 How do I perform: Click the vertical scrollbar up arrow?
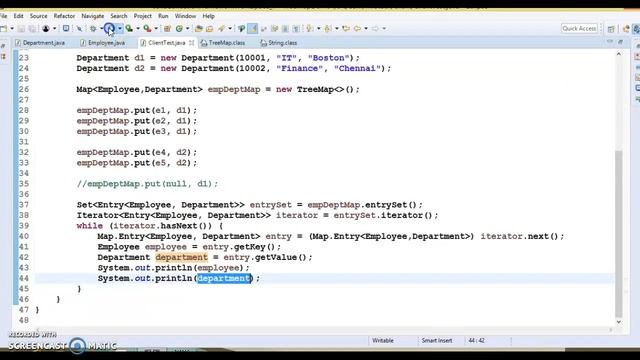point(619,54)
